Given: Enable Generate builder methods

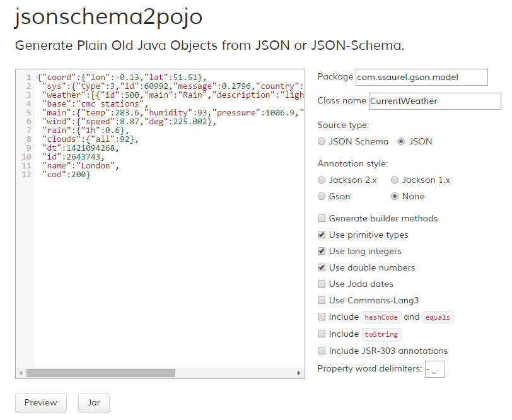Looking at the screenshot, I should pyautogui.click(x=322, y=218).
